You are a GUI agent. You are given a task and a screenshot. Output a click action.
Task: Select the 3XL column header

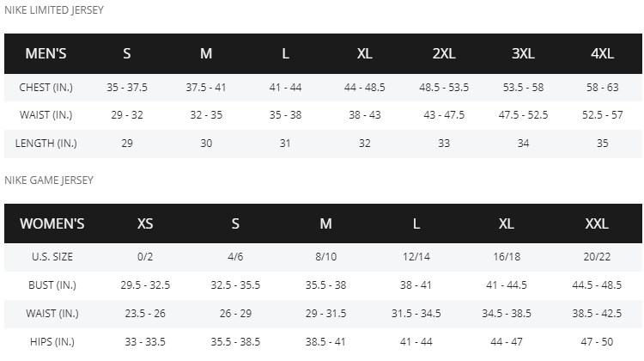point(523,53)
